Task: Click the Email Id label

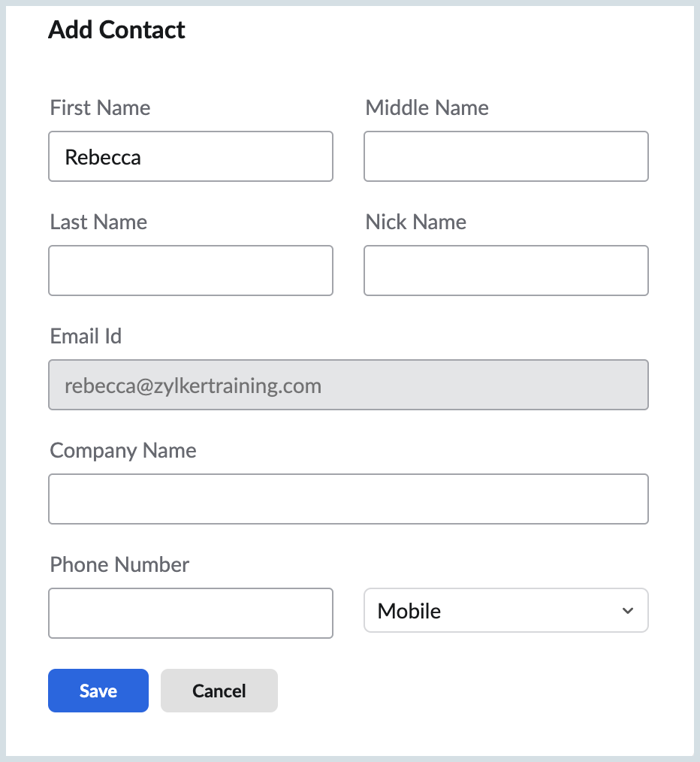Action: click(x=86, y=337)
